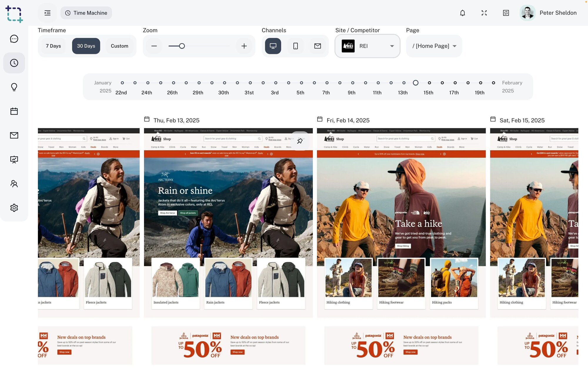The height and width of the screenshot is (368, 588).
Task: Click the Fri, Feb 14, 2025 date heading
Action: [x=348, y=120]
